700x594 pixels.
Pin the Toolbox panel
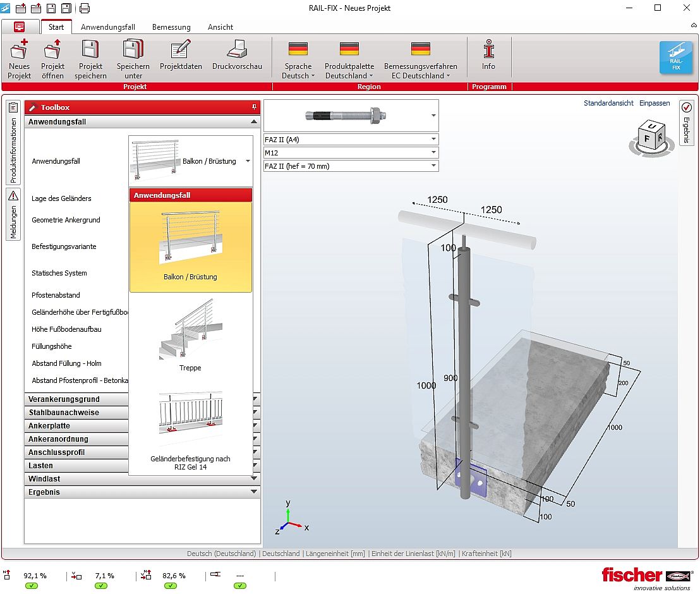pyautogui.click(x=254, y=107)
